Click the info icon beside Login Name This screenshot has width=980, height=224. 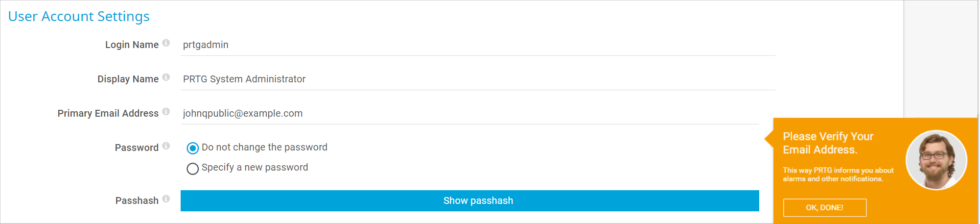[x=166, y=43]
